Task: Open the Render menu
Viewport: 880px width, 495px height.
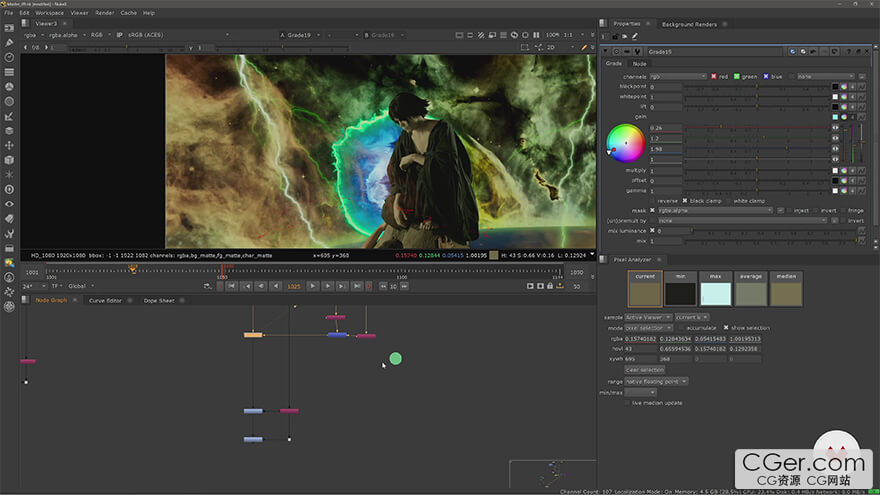Action: (104, 13)
